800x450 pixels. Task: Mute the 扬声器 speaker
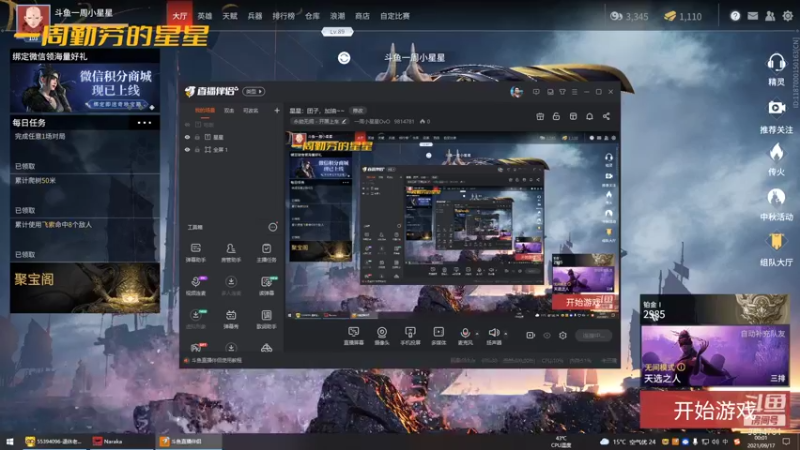point(493,335)
